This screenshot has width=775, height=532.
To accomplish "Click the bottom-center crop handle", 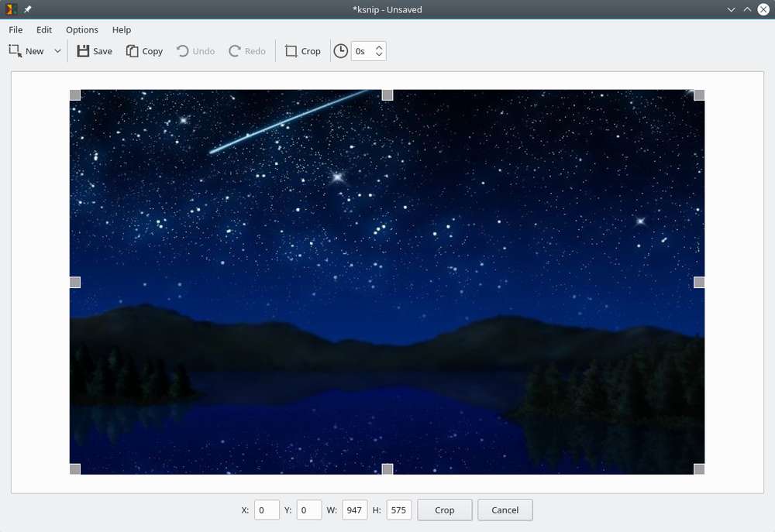I will coord(387,469).
